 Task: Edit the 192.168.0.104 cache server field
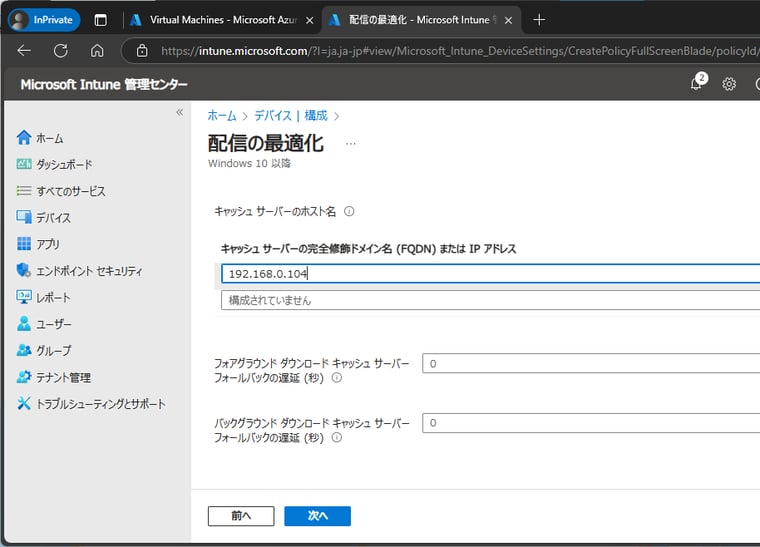pos(491,274)
